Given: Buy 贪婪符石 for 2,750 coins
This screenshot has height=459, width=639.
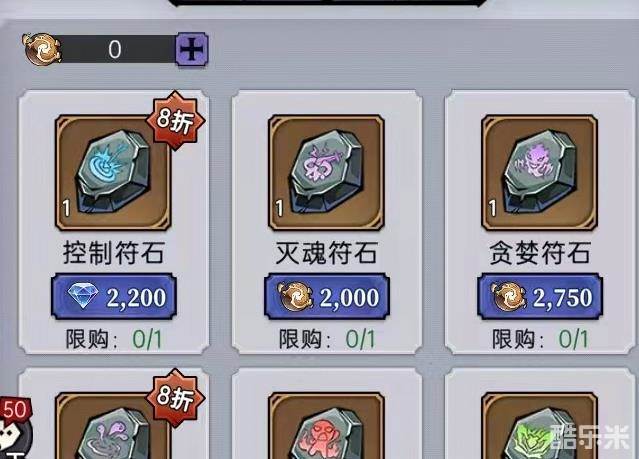Looking at the screenshot, I should pyautogui.click(x=540, y=296).
